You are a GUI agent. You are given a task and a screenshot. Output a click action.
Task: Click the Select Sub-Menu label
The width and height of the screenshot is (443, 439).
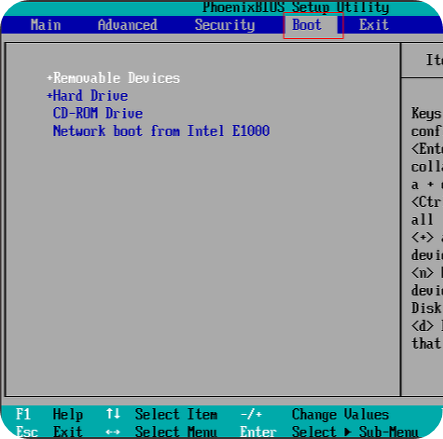[355, 432]
